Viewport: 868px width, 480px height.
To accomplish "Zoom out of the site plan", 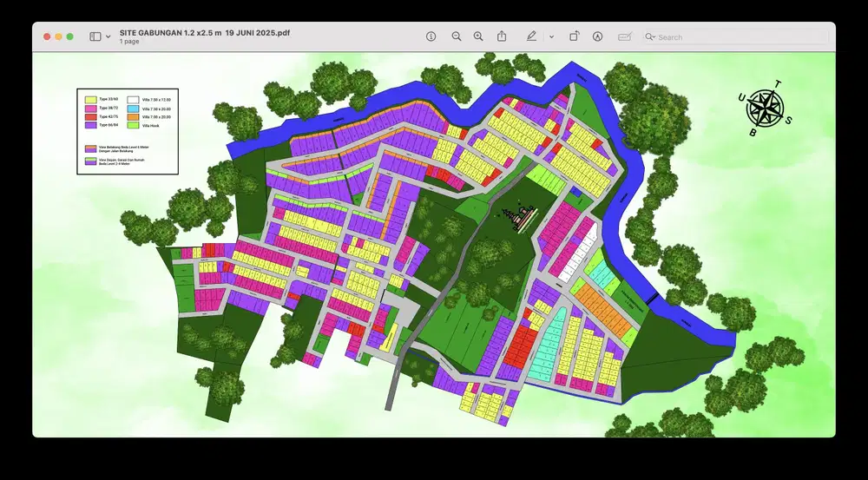I will [x=456, y=36].
